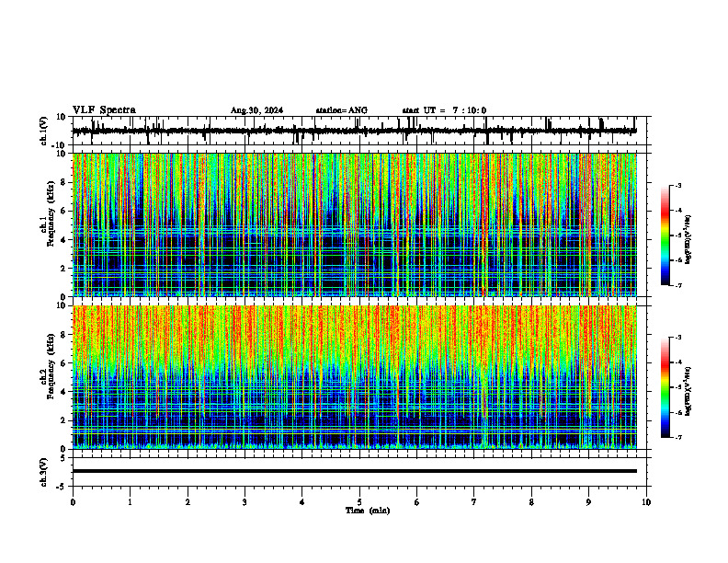Click the "-10" tick on ch.1(V) axis
Screen dimensions: 728x563
60,145
